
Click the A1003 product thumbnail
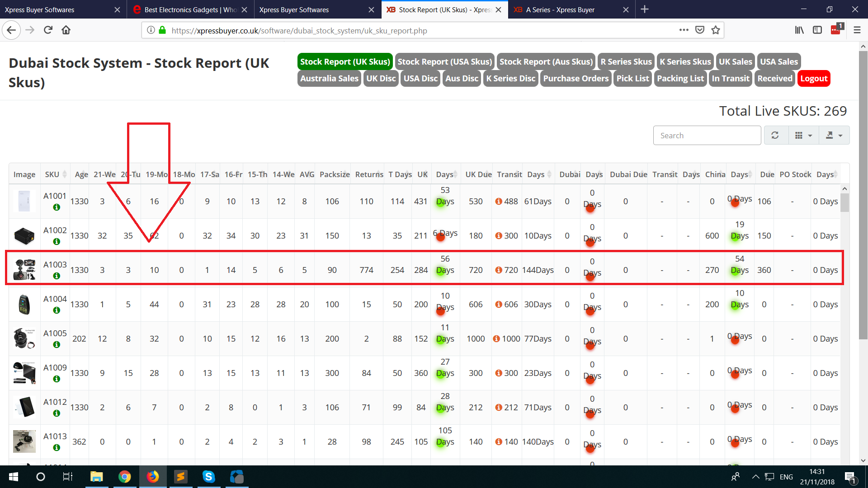click(24, 270)
